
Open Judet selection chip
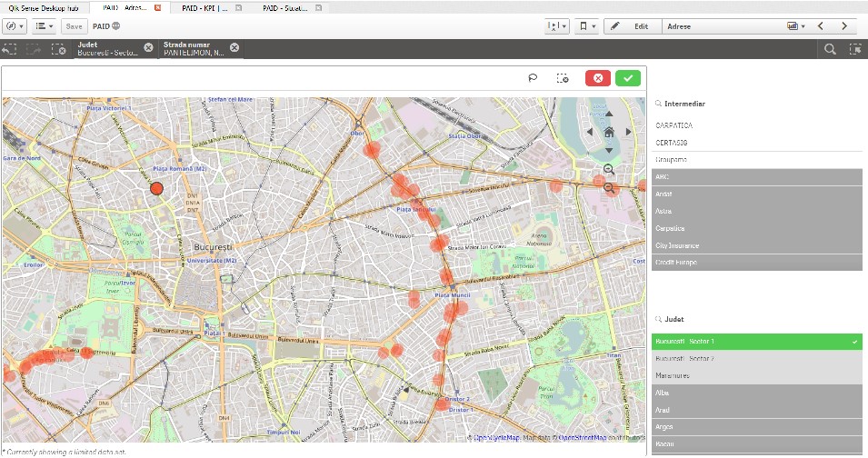point(108,49)
